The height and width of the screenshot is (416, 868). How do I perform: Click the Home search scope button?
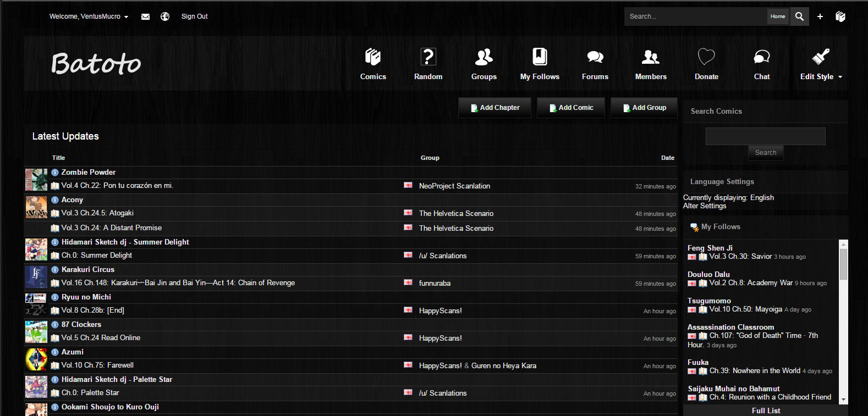point(778,16)
